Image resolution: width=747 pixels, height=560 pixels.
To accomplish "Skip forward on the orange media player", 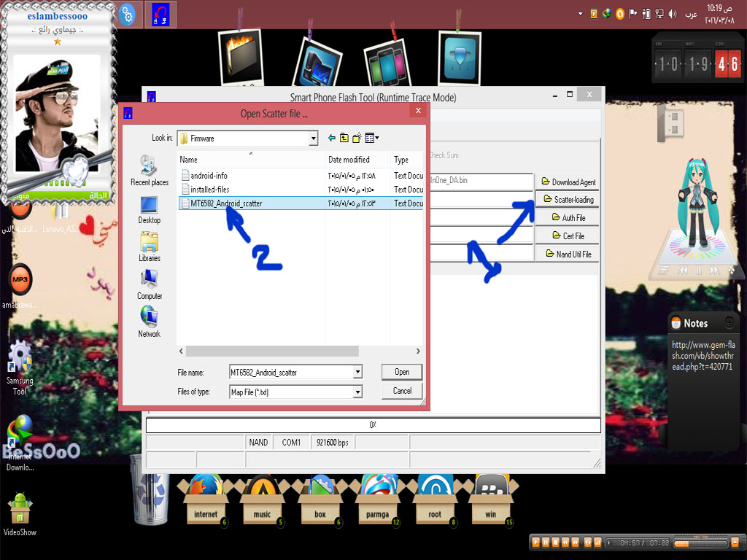I will [576, 542].
